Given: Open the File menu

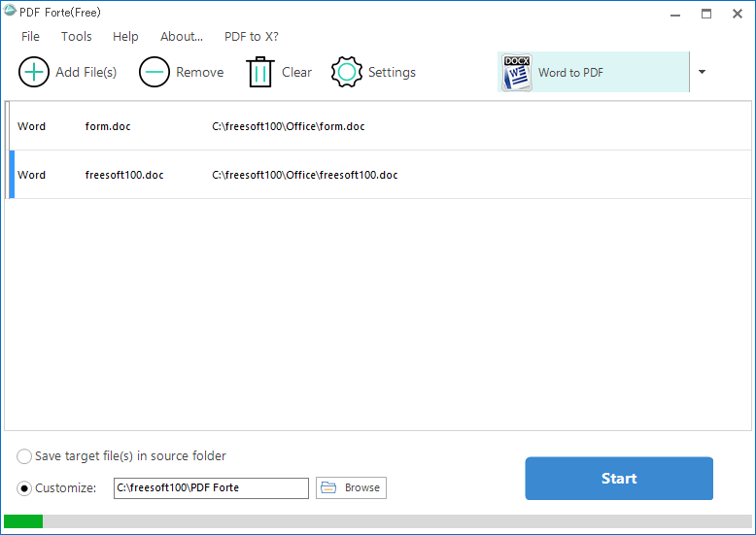Looking at the screenshot, I should pos(30,37).
